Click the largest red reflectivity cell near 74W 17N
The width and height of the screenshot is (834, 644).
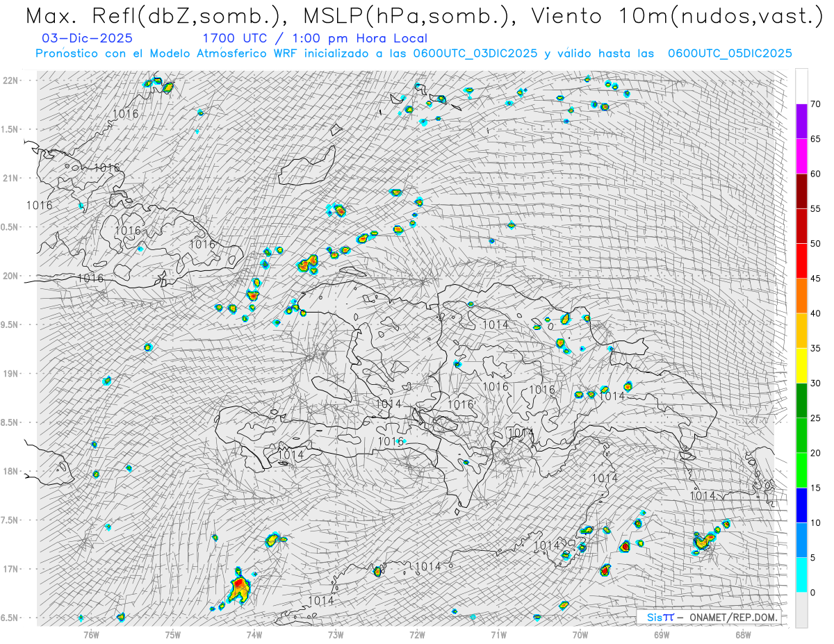coord(239,588)
